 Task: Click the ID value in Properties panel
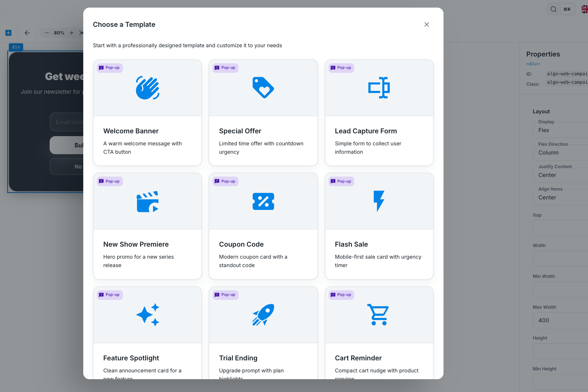coord(567,74)
